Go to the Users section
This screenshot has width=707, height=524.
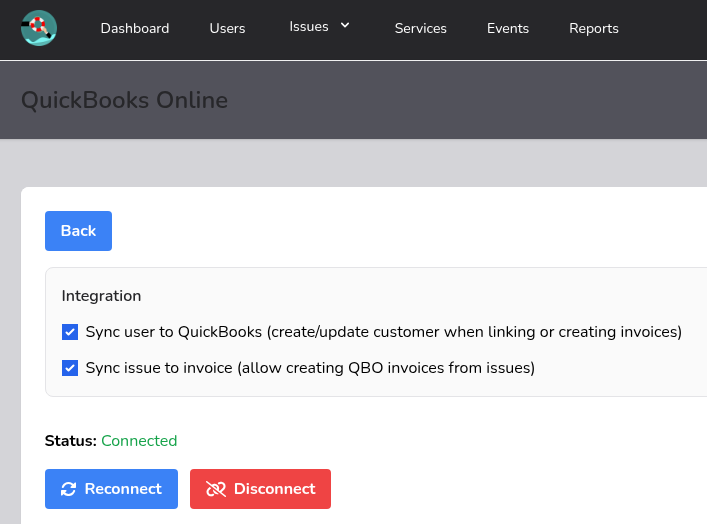pyautogui.click(x=227, y=28)
